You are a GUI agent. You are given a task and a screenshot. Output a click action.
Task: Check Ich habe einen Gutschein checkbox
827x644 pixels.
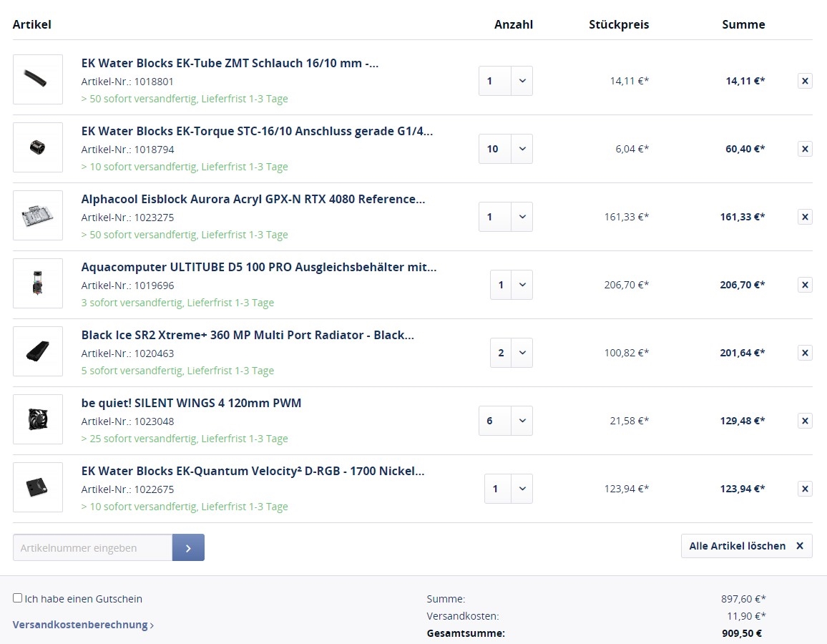coord(17,598)
